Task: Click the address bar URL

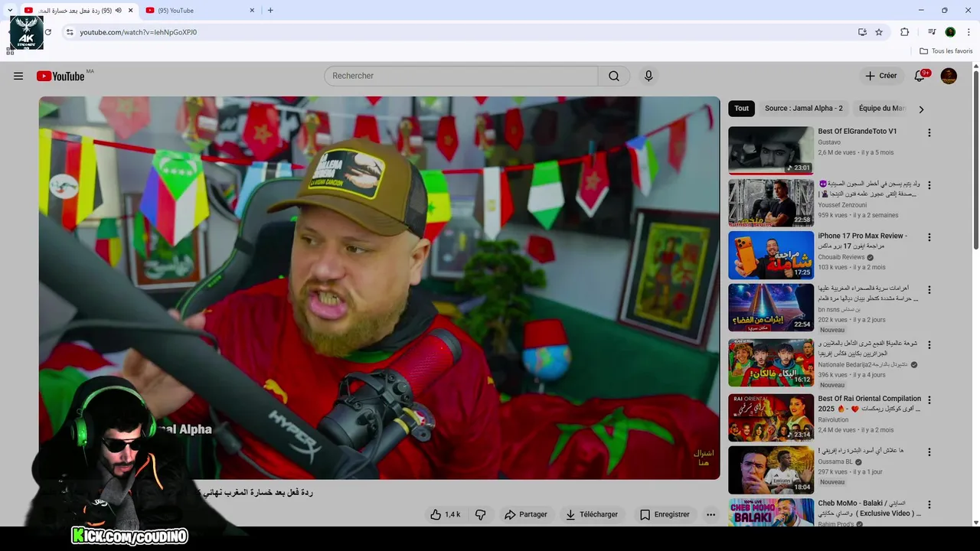Action: [x=139, y=32]
